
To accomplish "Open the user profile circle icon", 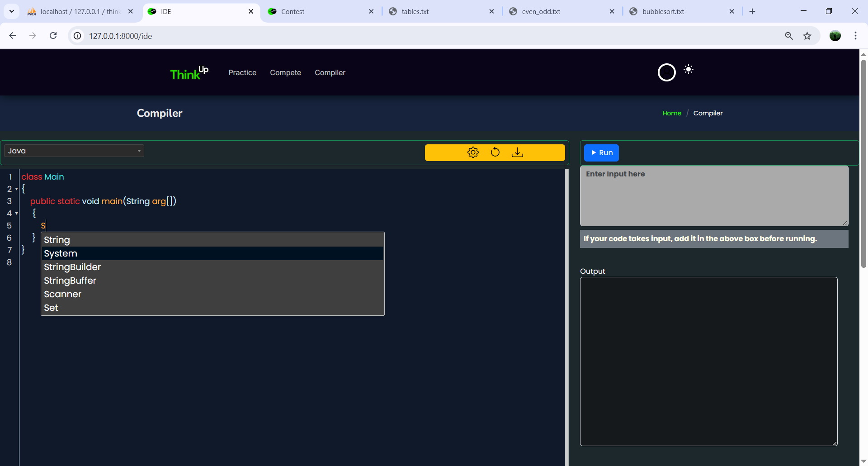I will pos(666,72).
